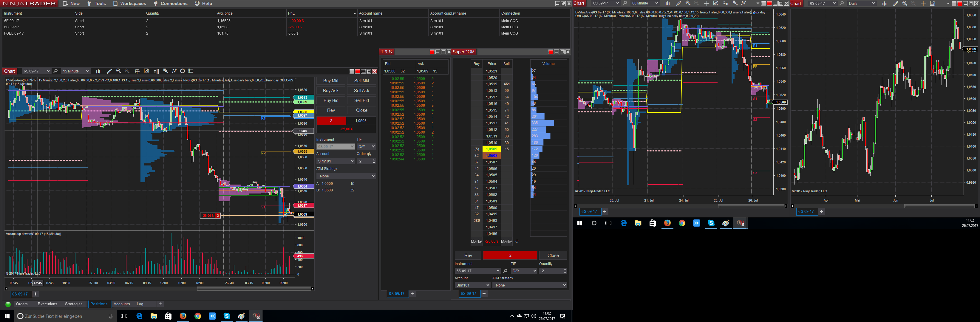
Task: Open Indicators icon in 60 Minute chart toolbar
Action: (x=735, y=3)
